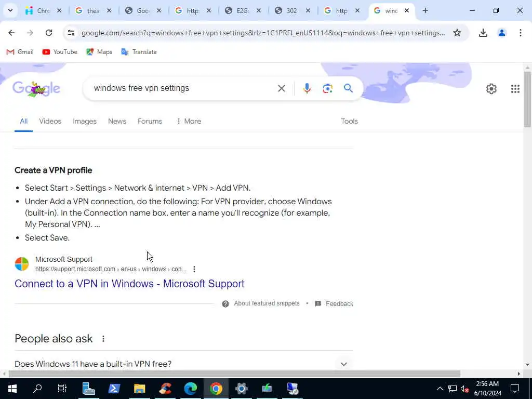
Task: Open Google quick settings gear
Action: click(491, 89)
